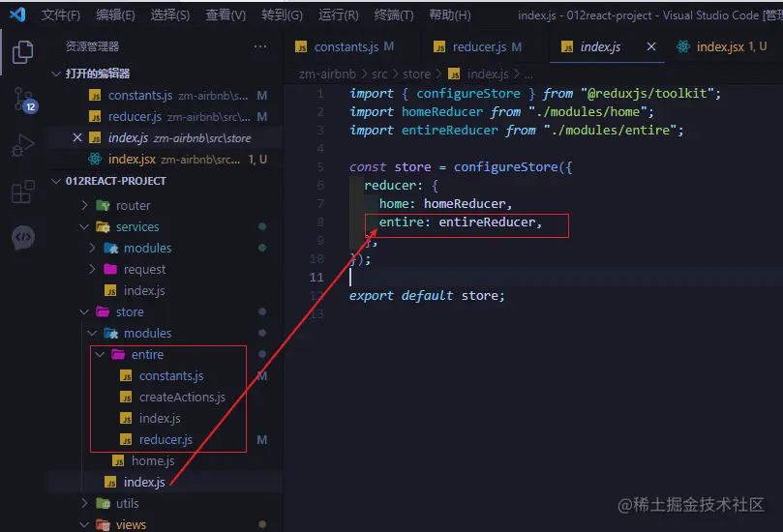Viewport: 783px width, 532px height.
Task: Open reducer.js in entire folder
Action: coord(165,440)
